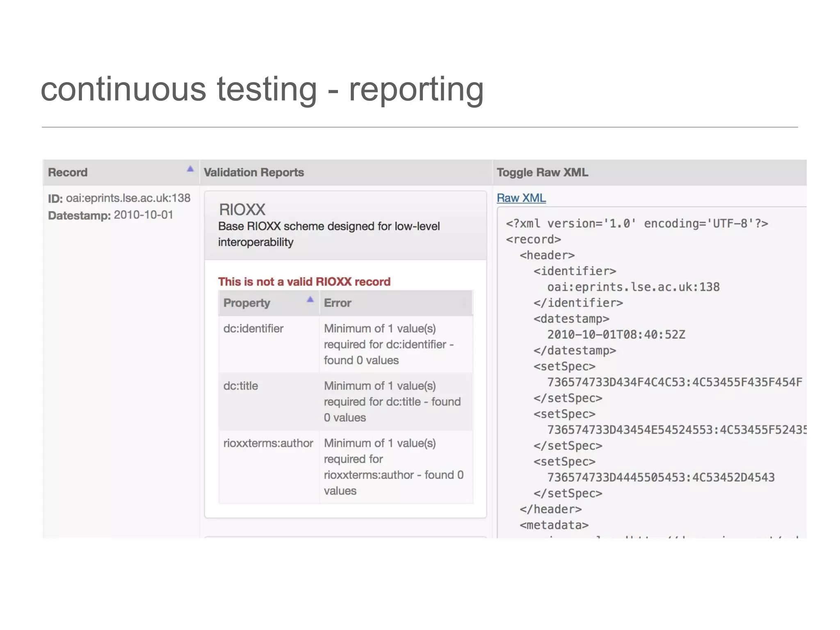Select 'Base RIOXX scheme designed for low-level' text

[x=329, y=226]
